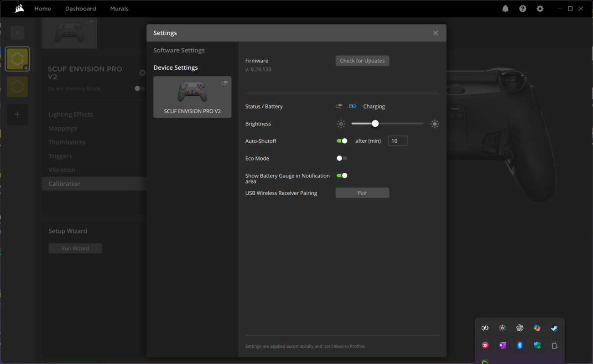Viewport: 593px width, 364px height.
Task: Disable the Auto-Shutoff toggle
Action: click(342, 141)
